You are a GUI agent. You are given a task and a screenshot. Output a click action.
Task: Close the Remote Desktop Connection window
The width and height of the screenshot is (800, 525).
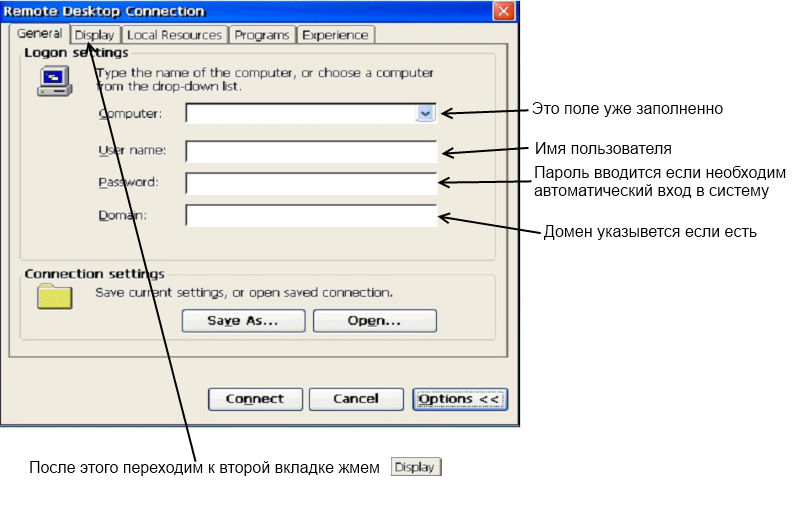point(504,11)
